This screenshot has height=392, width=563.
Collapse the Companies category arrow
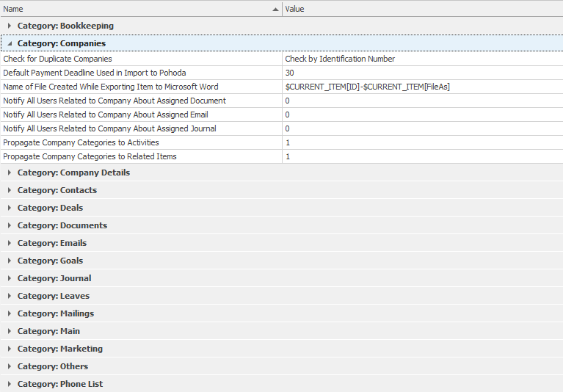10,43
